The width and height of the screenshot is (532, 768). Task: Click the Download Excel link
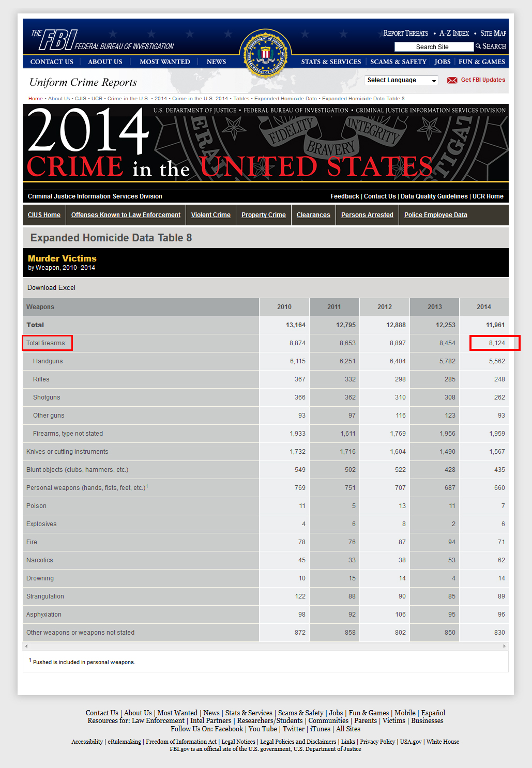click(51, 288)
